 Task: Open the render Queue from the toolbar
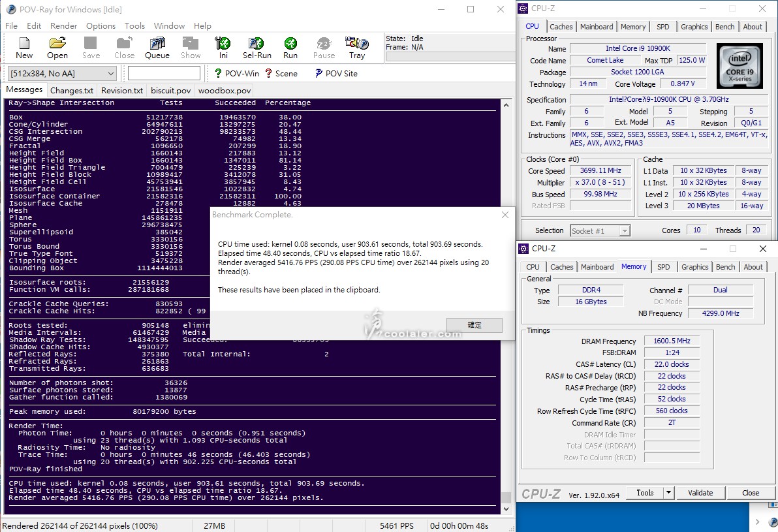click(157, 48)
